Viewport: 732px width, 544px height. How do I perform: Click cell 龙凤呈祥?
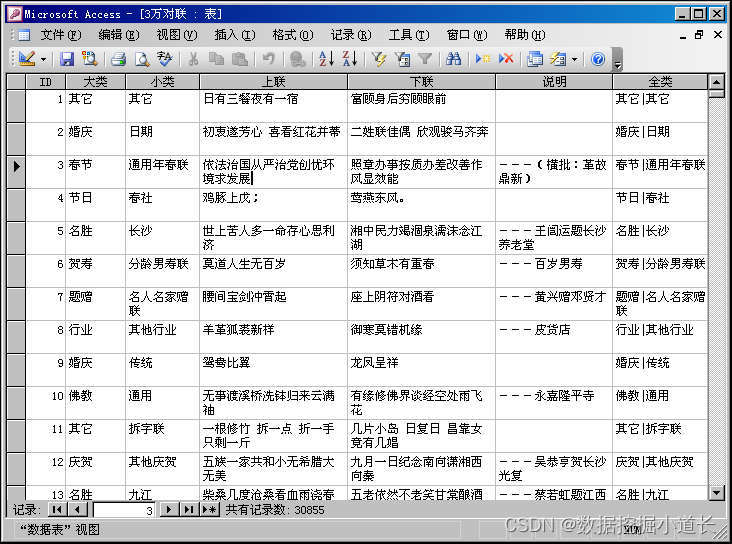pos(422,370)
